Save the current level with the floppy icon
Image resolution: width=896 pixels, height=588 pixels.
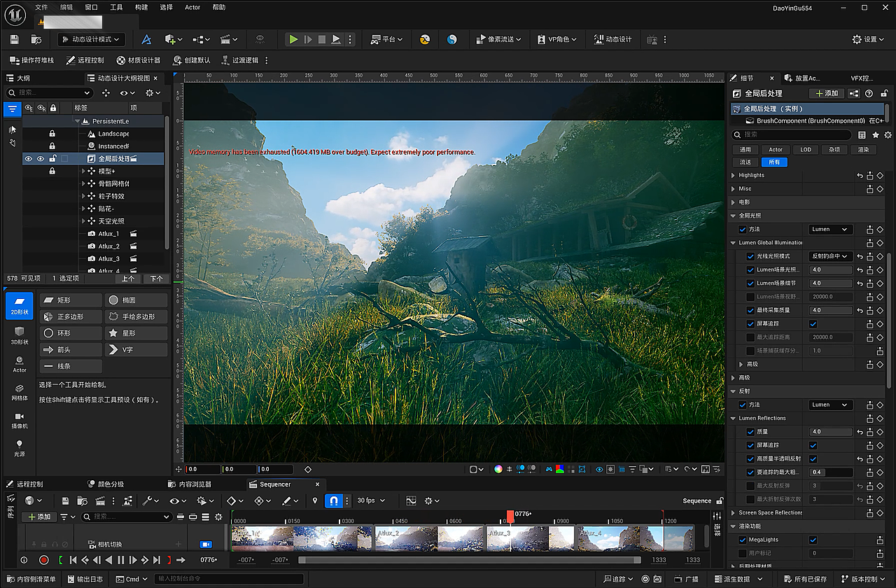pos(15,39)
